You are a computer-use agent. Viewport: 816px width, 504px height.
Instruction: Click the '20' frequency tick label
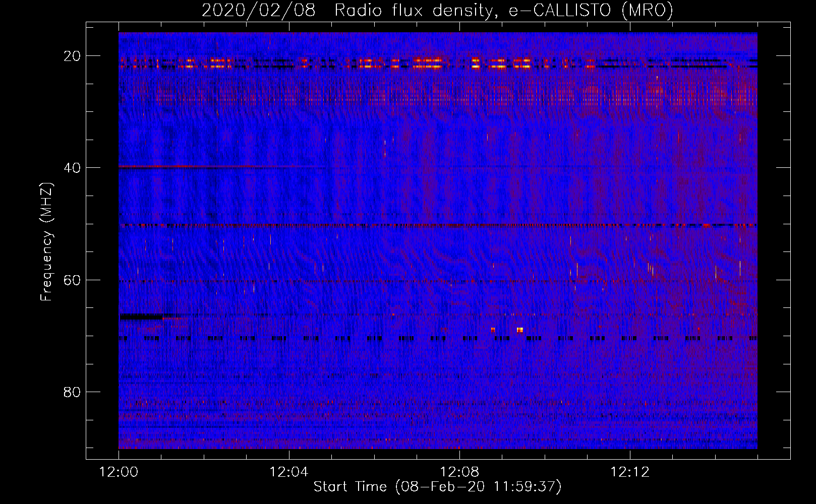[x=73, y=56]
